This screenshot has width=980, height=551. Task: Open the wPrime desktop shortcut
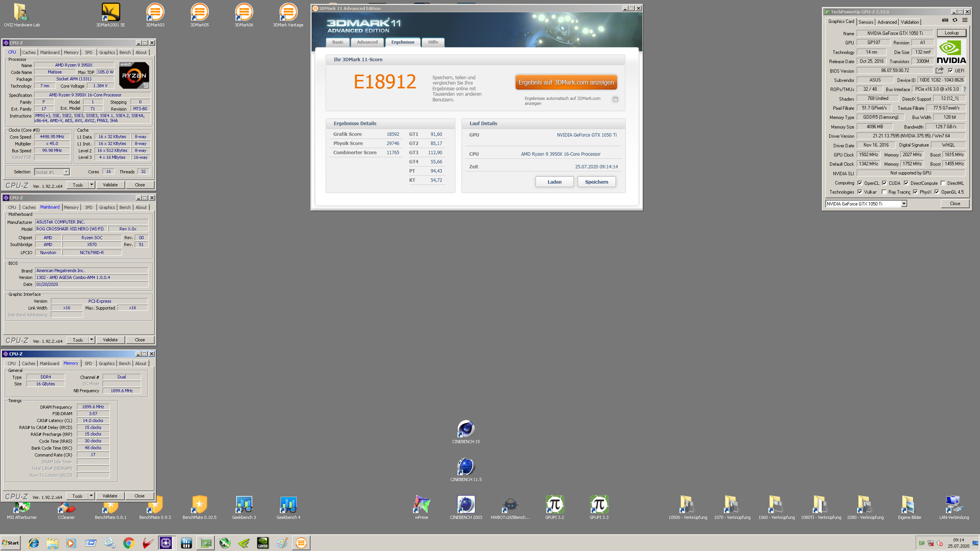421,507
